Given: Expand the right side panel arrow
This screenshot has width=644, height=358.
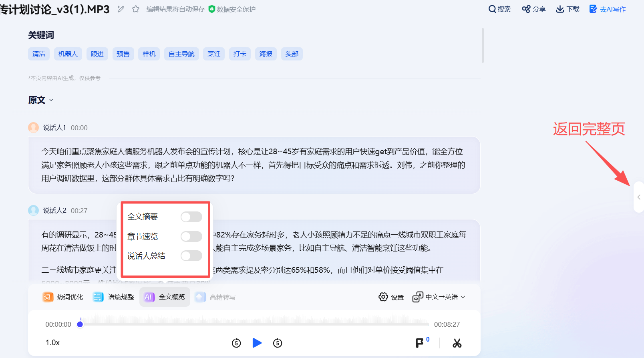Looking at the screenshot, I should (x=639, y=197).
